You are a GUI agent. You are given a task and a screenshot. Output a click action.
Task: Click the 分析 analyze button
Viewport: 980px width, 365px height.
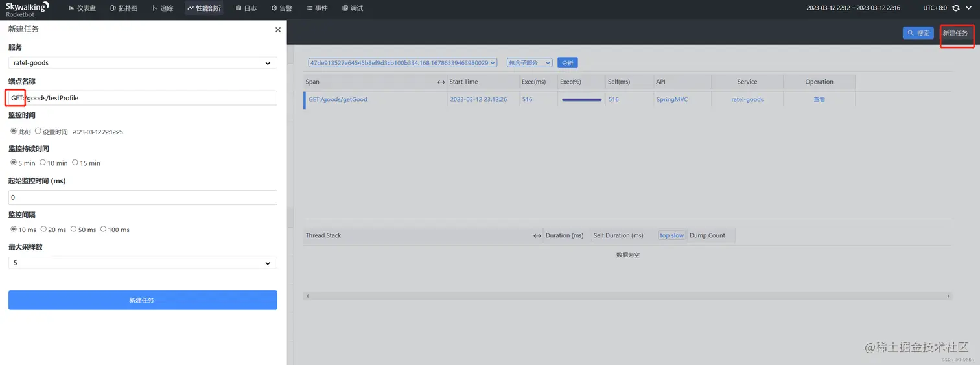tap(567, 63)
